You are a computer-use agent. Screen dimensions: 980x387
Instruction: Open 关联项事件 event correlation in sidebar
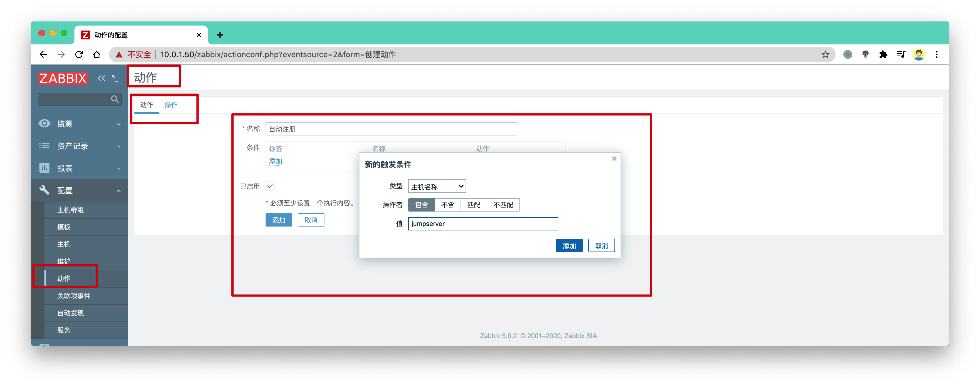86,296
